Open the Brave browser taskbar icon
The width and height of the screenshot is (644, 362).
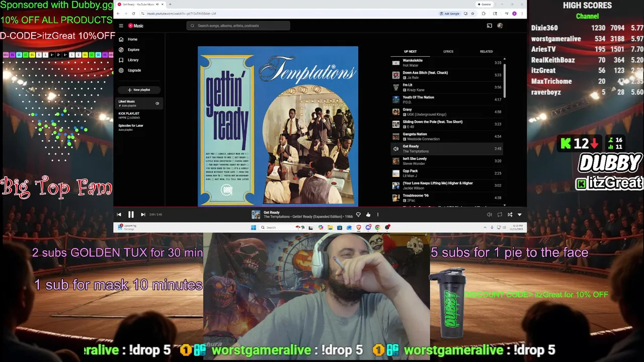point(359,227)
